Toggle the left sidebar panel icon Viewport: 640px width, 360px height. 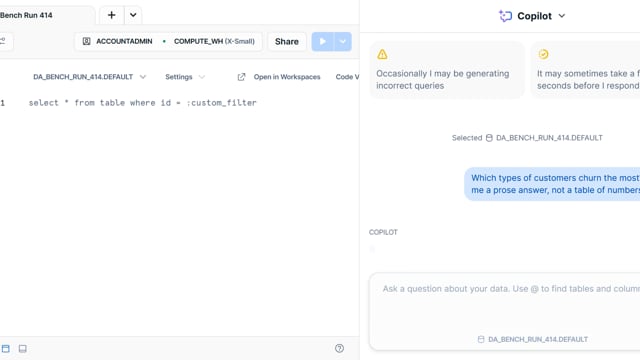[x=6, y=349]
